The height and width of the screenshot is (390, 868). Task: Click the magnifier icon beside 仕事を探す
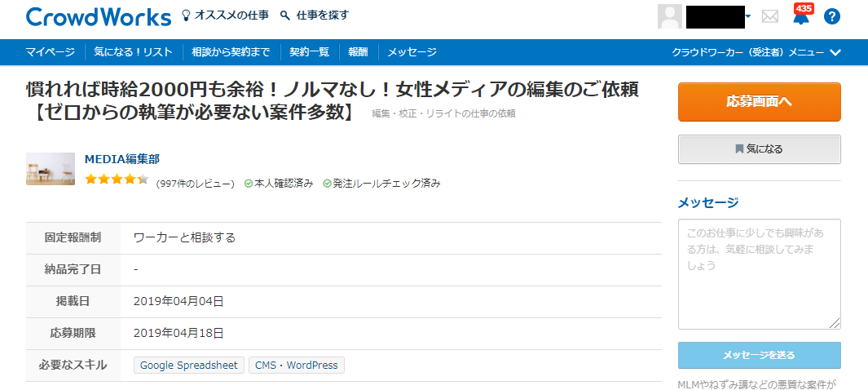(285, 16)
